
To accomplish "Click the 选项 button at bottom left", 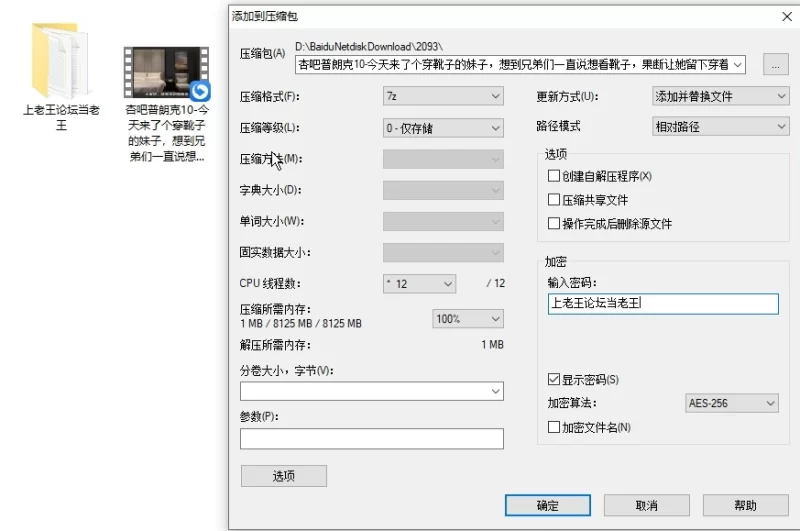I will coord(283,476).
